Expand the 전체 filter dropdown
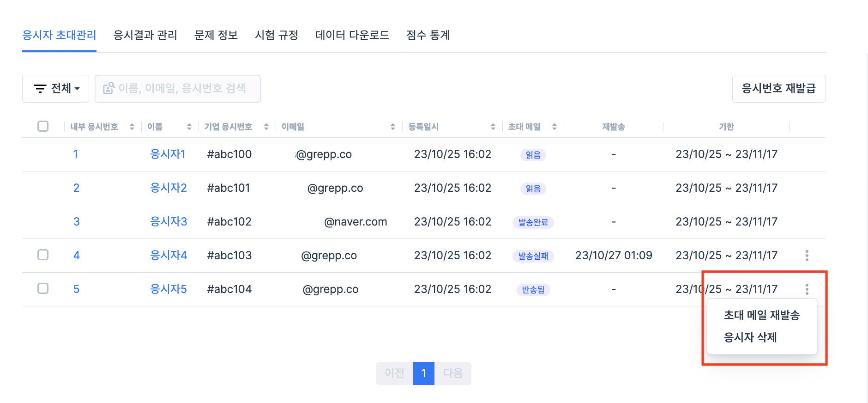 pos(56,88)
